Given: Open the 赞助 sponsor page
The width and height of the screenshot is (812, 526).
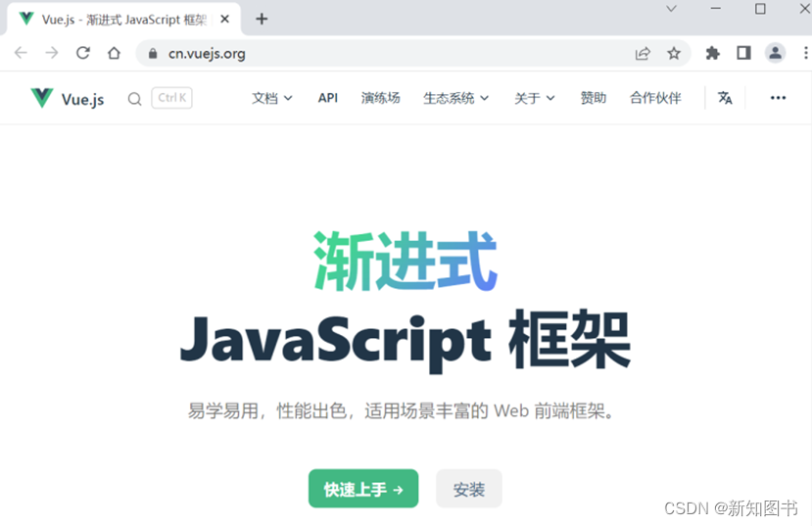Looking at the screenshot, I should (594, 98).
